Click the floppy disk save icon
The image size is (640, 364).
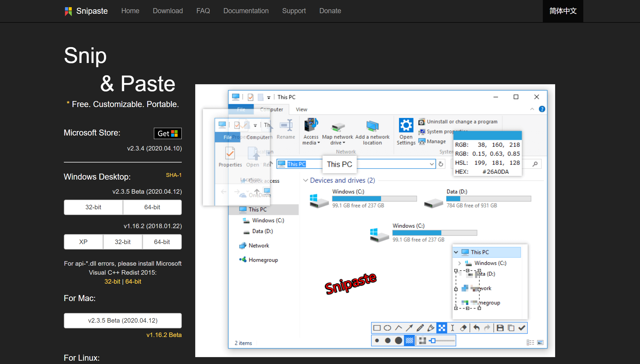[500, 328]
